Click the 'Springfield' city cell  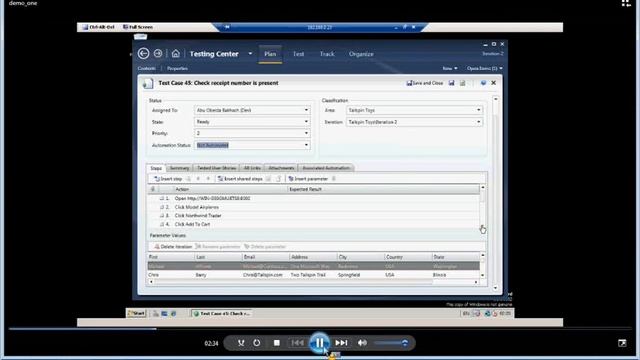(x=360, y=275)
